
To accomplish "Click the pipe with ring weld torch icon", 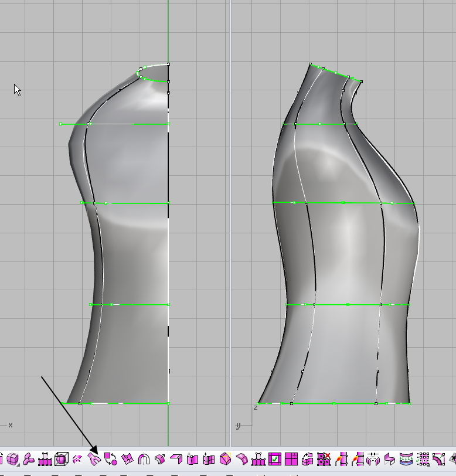I will 358,459.
